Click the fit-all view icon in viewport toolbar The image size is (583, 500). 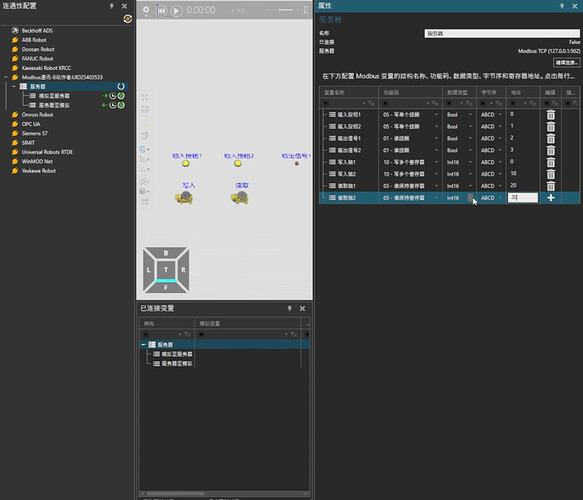pos(145,97)
